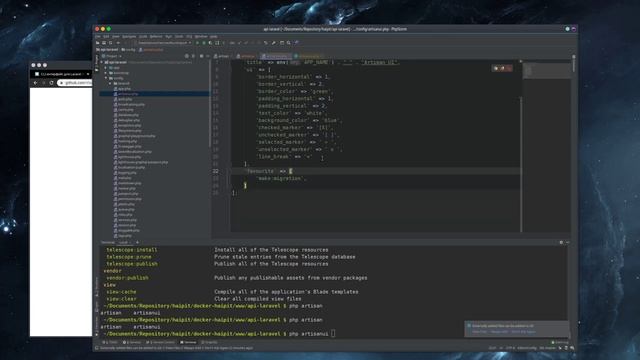
Task: Click the Local terminal session tab
Action: [124, 242]
